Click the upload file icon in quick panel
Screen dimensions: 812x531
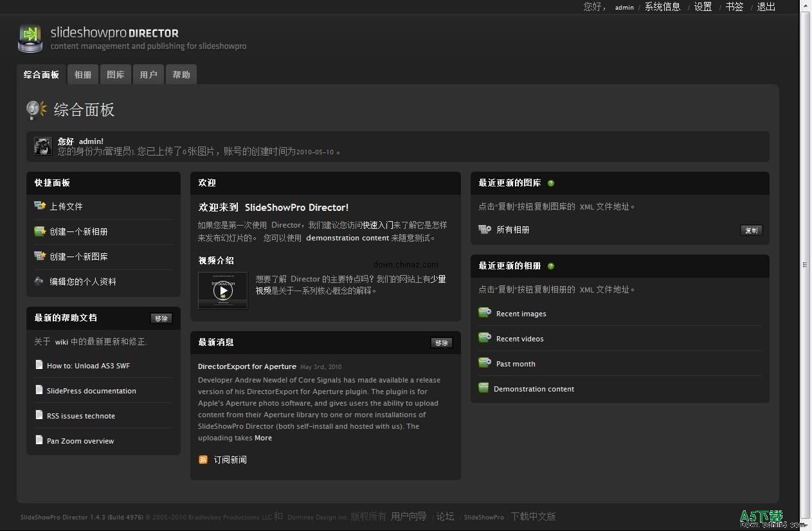pyautogui.click(x=40, y=206)
